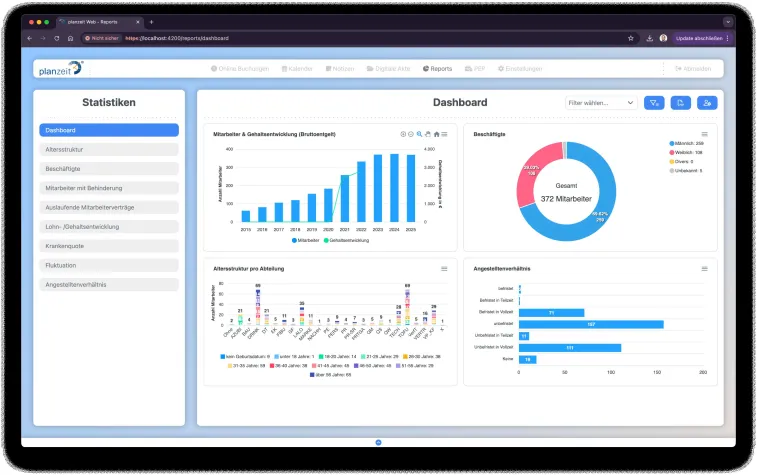757x475 pixels.
Task: Enable panning hand tool on chart
Action: tap(427, 133)
